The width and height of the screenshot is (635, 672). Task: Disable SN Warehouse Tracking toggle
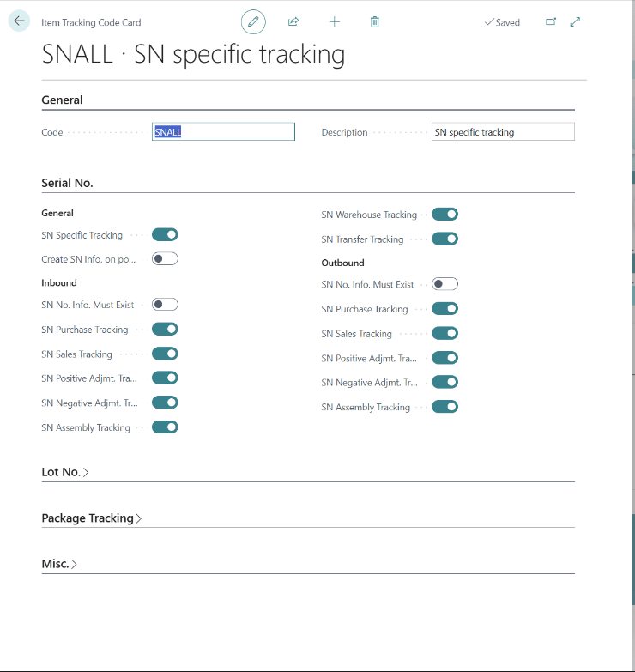tap(444, 215)
